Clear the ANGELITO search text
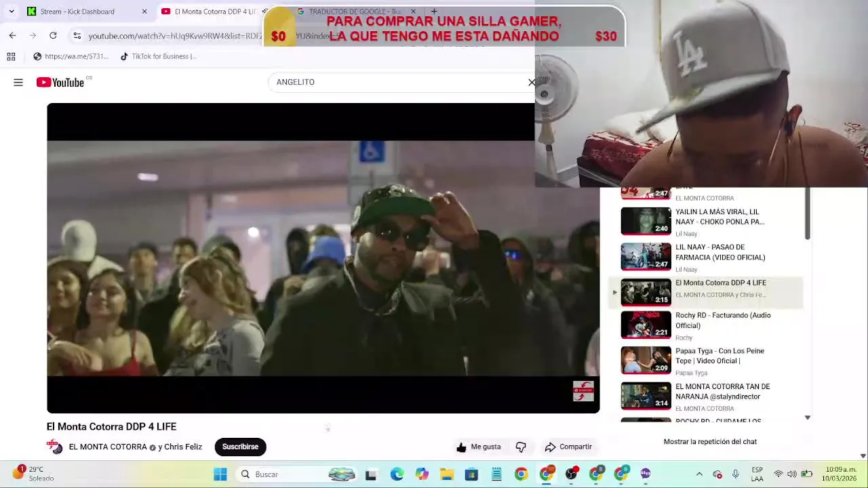Image resolution: width=868 pixels, height=488 pixels. pos(532,82)
